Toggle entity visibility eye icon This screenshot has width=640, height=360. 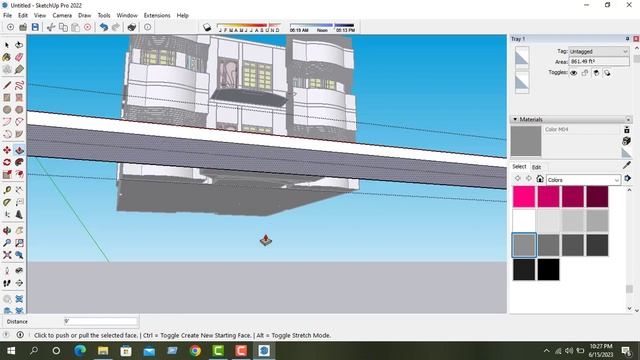pos(573,73)
